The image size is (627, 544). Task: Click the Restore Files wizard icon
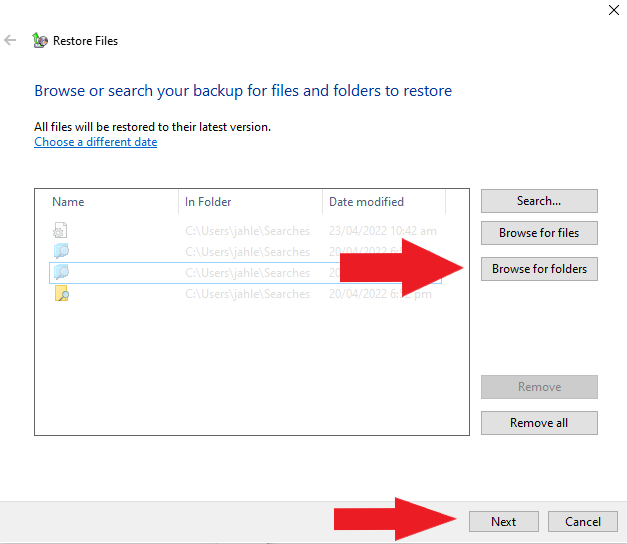40,41
